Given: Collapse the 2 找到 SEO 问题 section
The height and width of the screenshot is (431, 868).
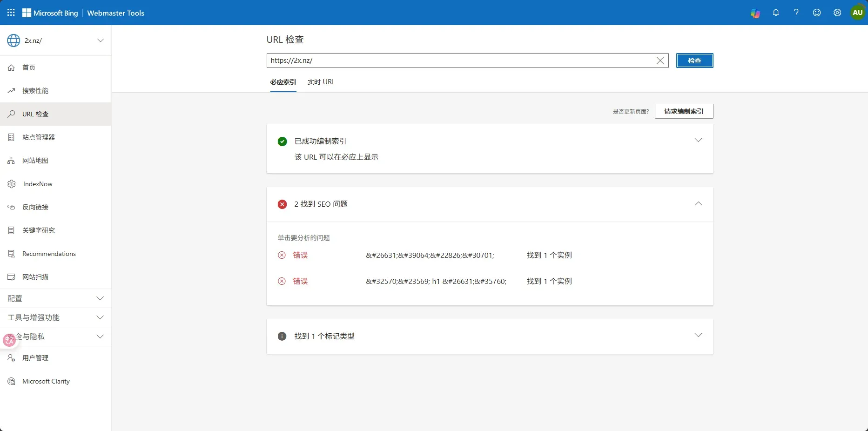Looking at the screenshot, I should [698, 204].
